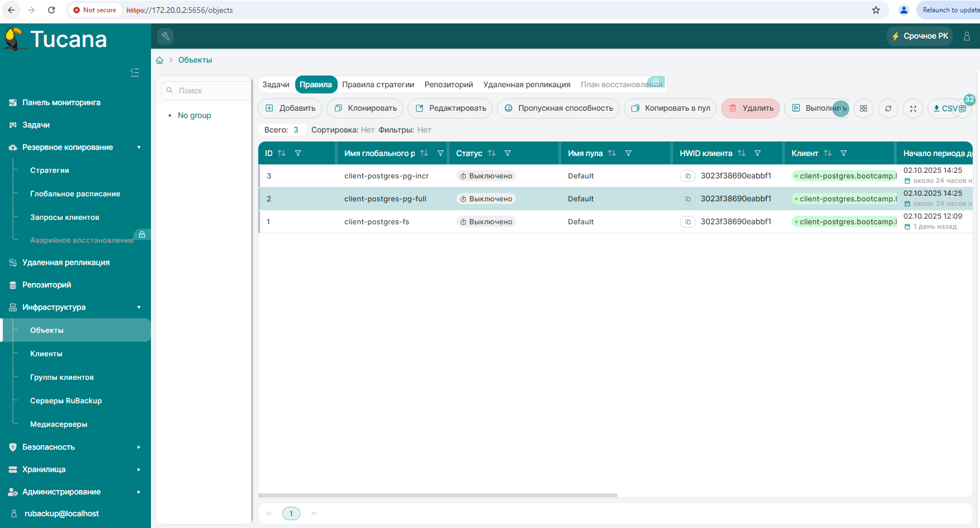Collapse the Резервное копирование menu section
980x528 pixels.
click(139, 148)
